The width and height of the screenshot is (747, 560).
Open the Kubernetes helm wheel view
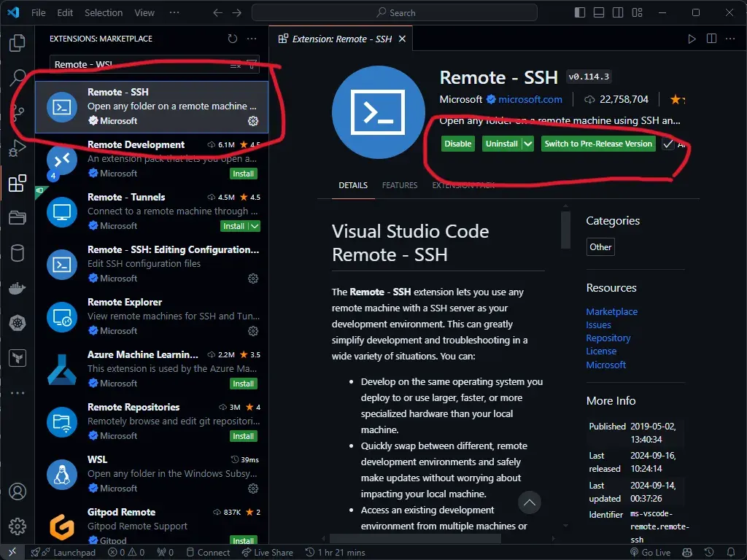(18, 323)
